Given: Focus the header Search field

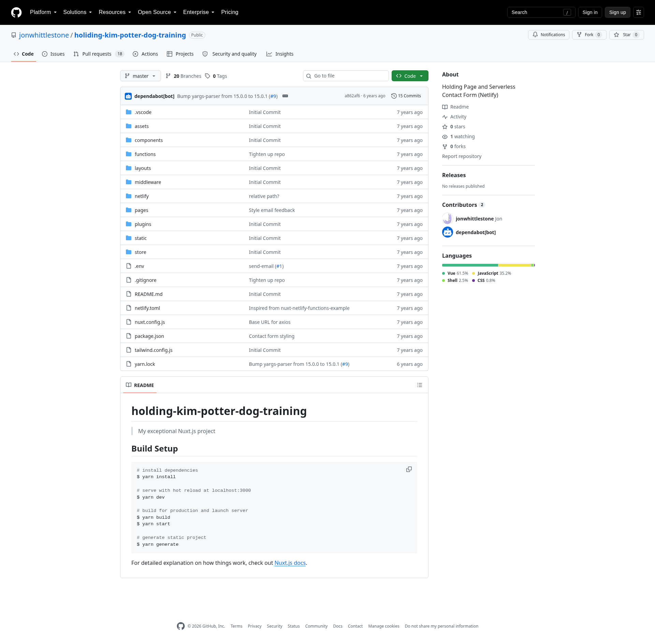Looking at the screenshot, I should 541,12.
